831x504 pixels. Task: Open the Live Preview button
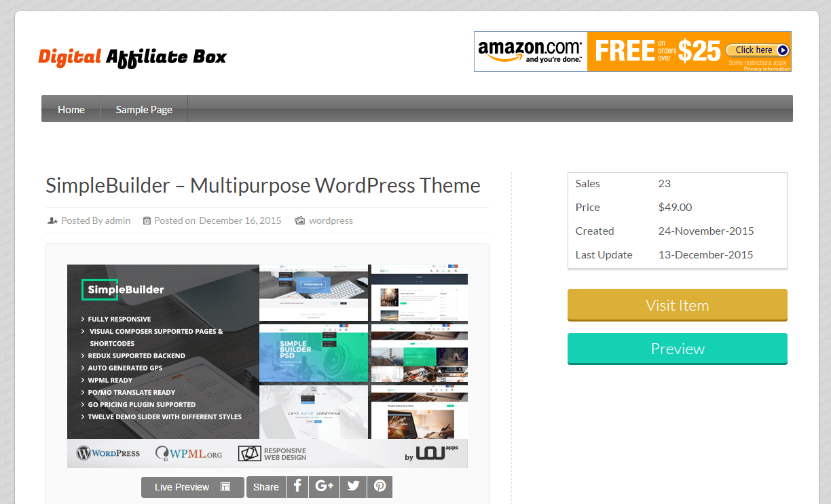[x=193, y=487]
